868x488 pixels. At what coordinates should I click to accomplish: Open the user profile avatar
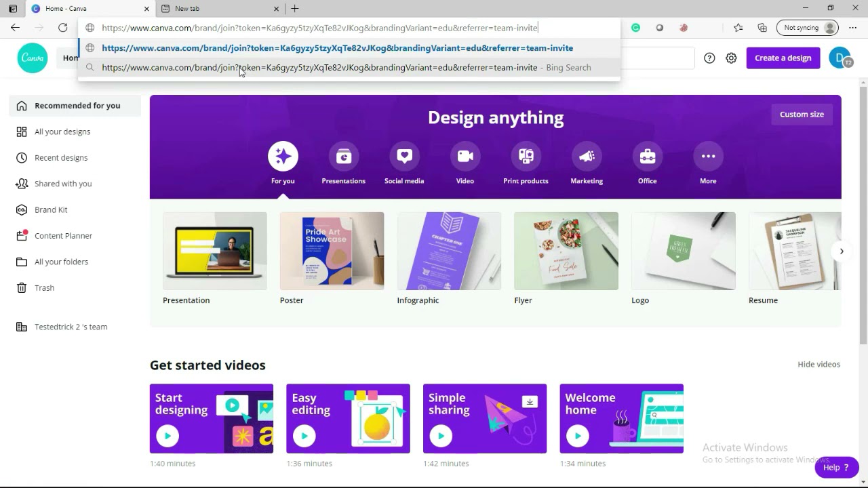pyautogui.click(x=841, y=58)
